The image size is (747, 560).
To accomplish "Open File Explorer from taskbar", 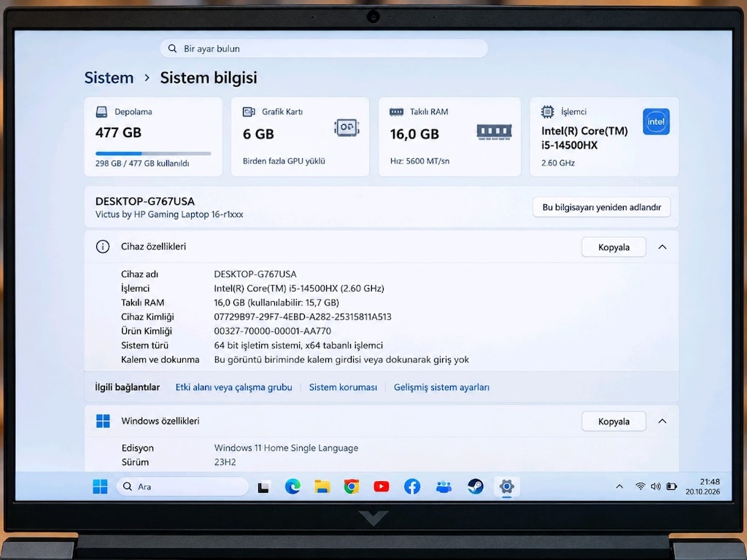I will (x=322, y=486).
